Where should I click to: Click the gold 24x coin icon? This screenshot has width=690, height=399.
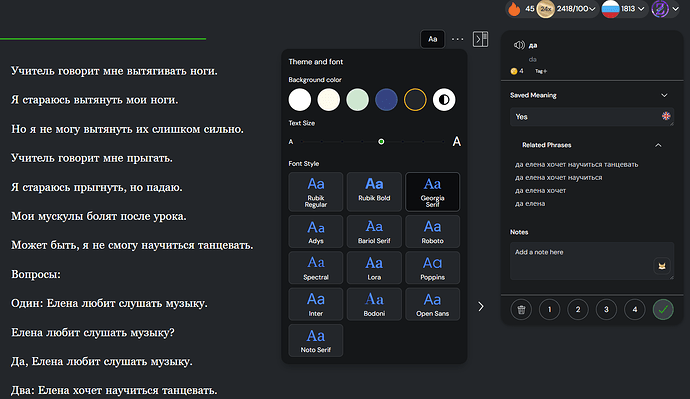coord(546,9)
